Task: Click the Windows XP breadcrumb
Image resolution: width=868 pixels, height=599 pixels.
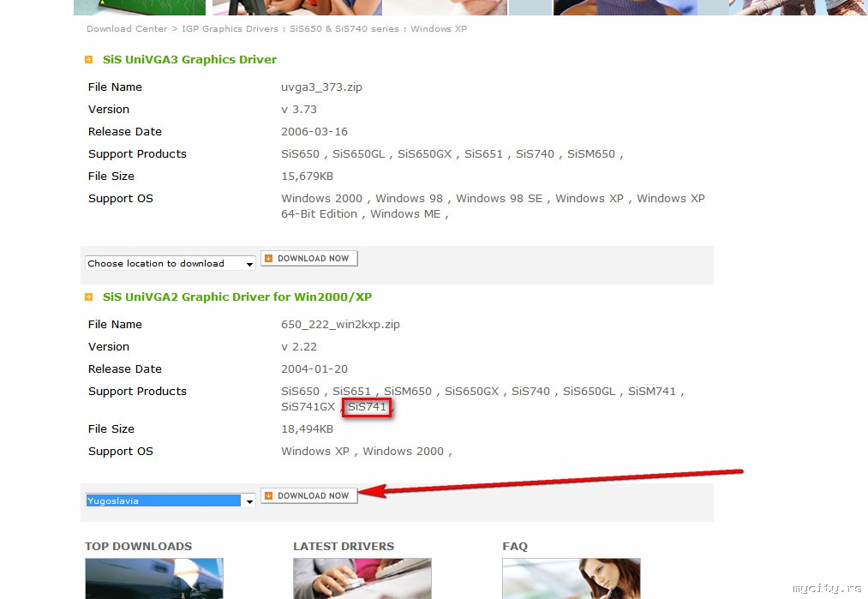Action: pyautogui.click(x=439, y=29)
